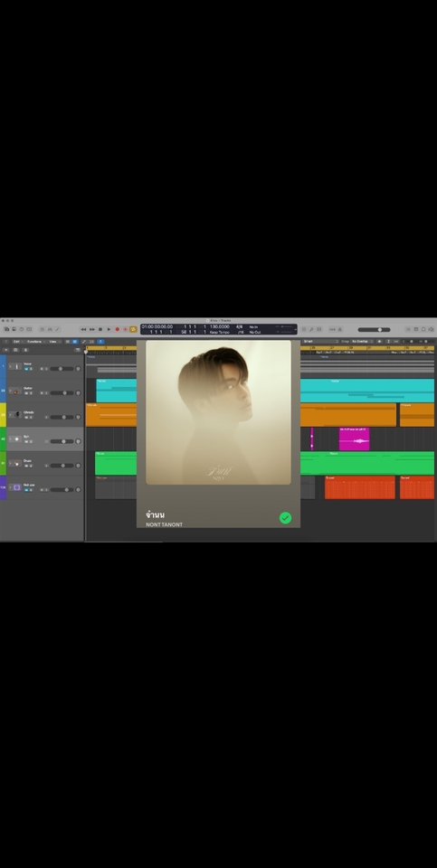Screen dimensions: 437x868
Task: Expand the Syn track stack
Action: tap(11, 439)
